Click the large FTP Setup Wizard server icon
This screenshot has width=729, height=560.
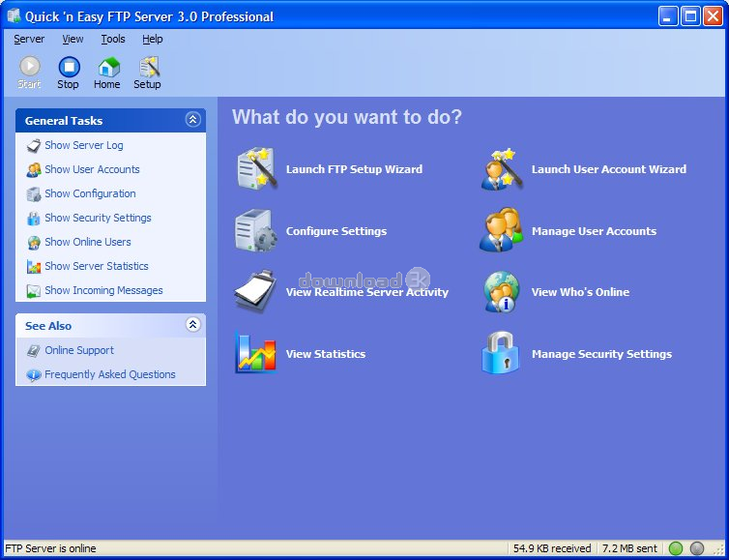(256, 168)
